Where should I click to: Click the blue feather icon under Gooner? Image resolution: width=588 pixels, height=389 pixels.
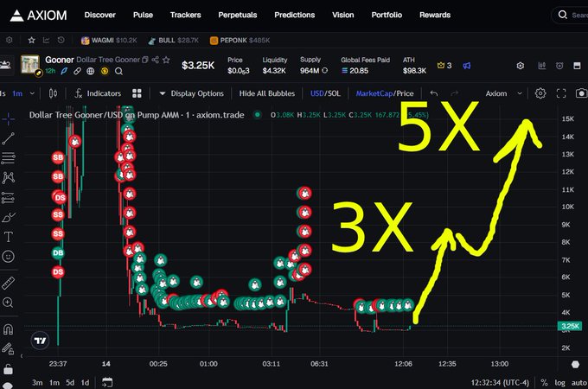click(64, 71)
